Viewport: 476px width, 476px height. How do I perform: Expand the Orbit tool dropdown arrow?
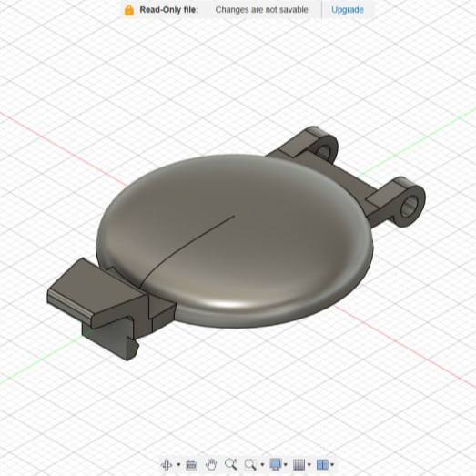(178, 464)
